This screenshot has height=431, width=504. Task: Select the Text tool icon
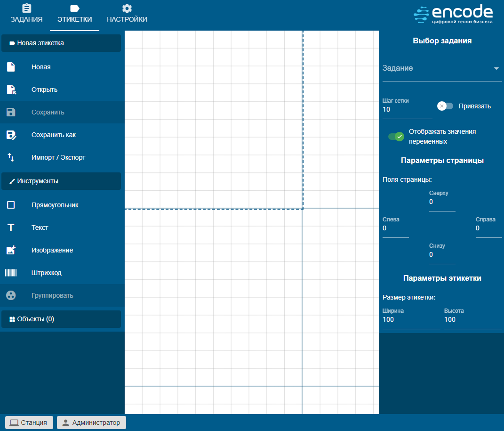11,228
